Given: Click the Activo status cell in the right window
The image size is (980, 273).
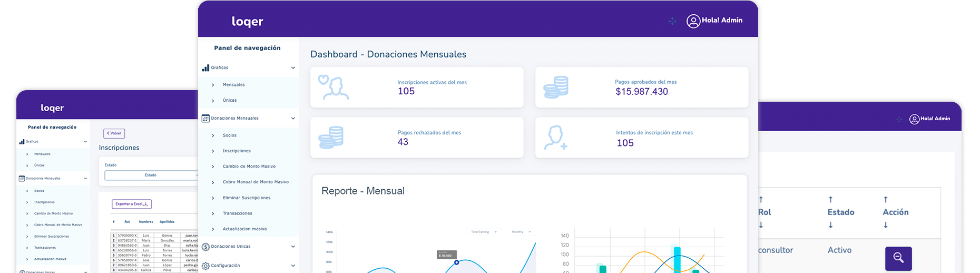Looking at the screenshot, I should [839, 250].
